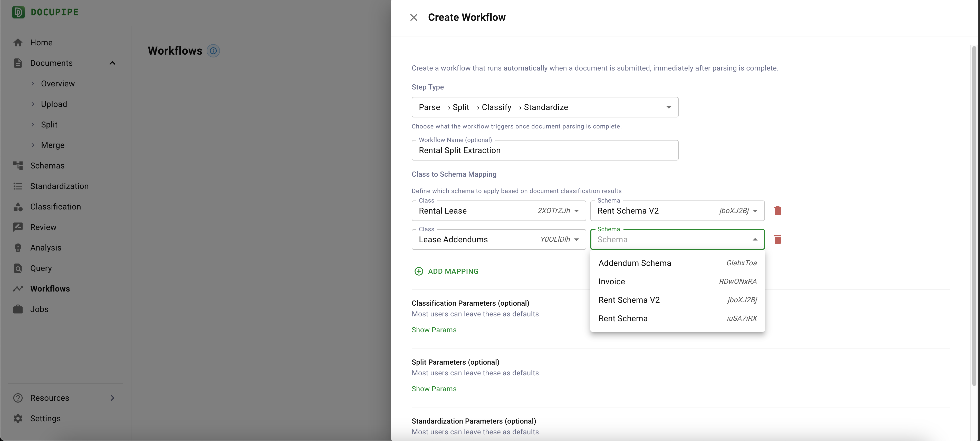Collapse the Documents sidebar section
980x441 pixels.
pyautogui.click(x=112, y=63)
